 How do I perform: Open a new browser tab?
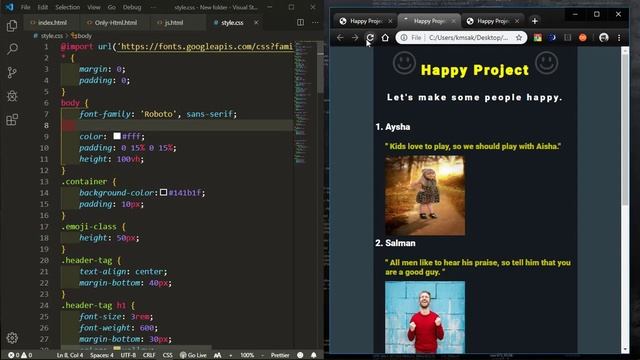(535, 21)
